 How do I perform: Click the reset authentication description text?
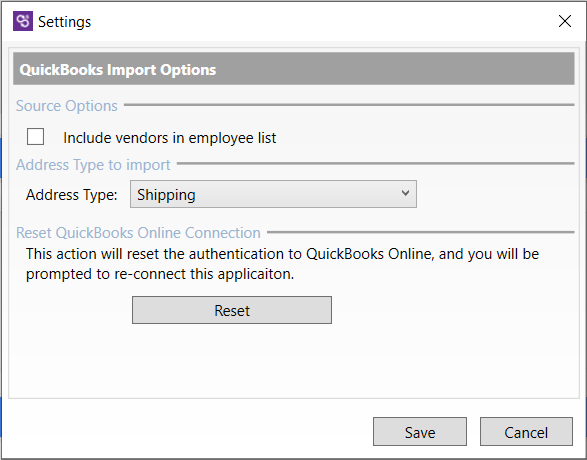click(x=282, y=264)
